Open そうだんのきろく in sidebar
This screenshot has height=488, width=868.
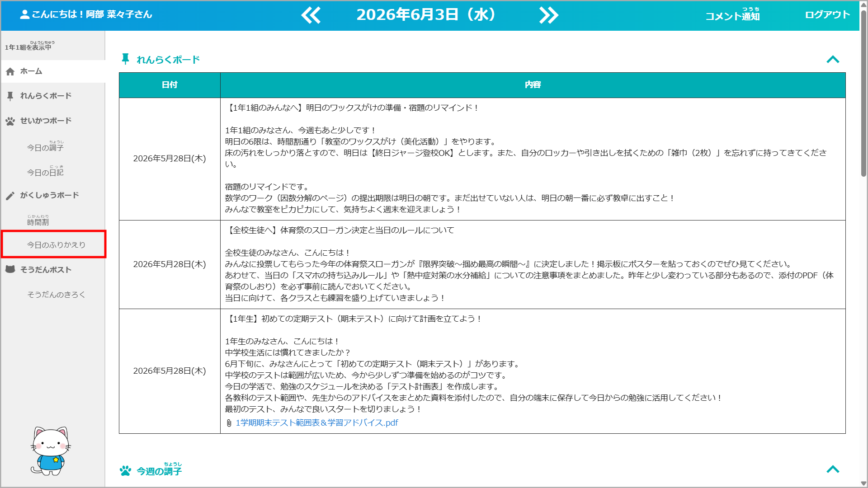click(x=56, y=295)
